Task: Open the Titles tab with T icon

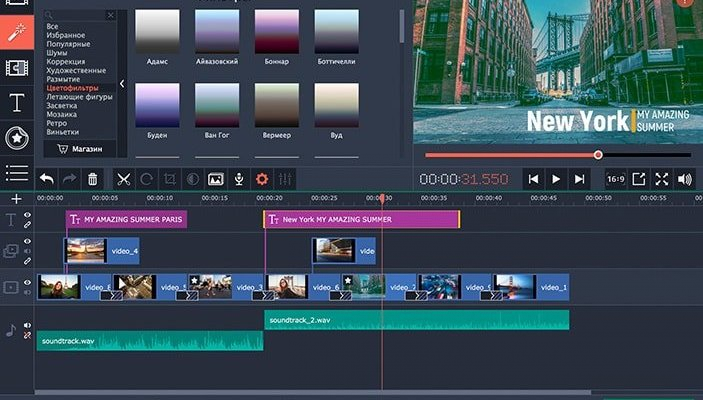Action: [16, 102]
